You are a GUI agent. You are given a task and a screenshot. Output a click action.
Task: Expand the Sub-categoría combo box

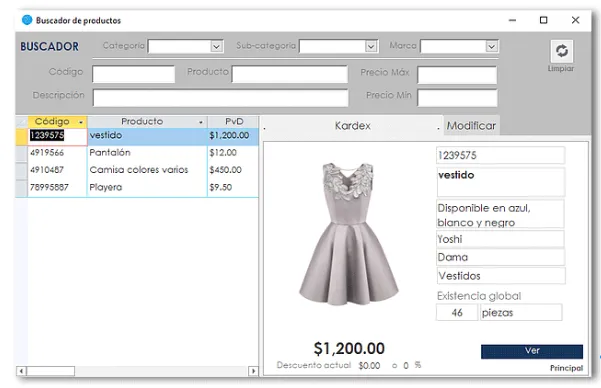pos(371,46)
